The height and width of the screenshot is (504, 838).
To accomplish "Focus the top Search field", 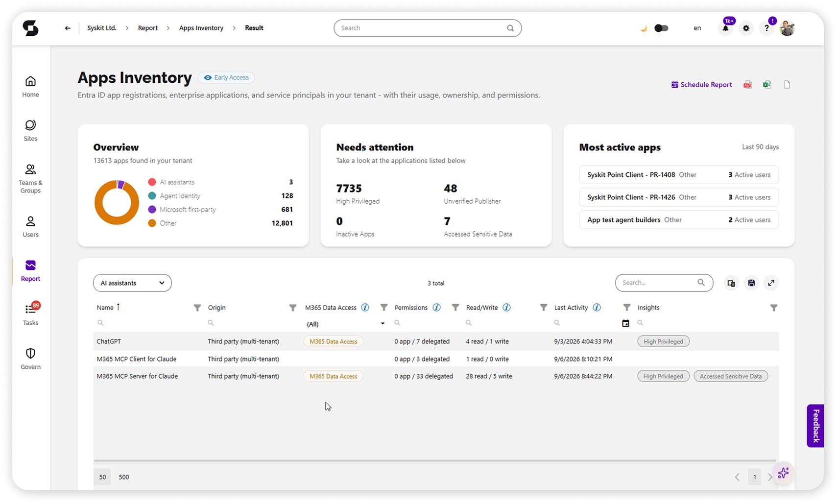I will click(428, 28).
